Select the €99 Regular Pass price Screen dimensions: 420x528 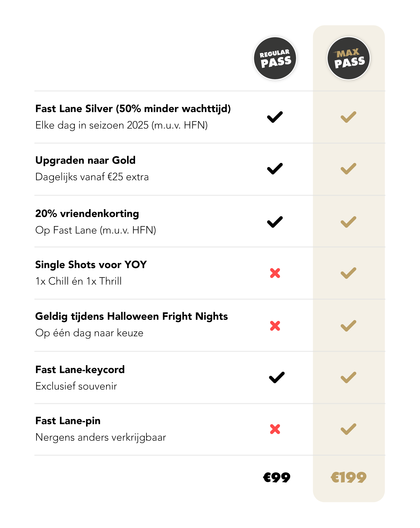click(x=277, y=477)
